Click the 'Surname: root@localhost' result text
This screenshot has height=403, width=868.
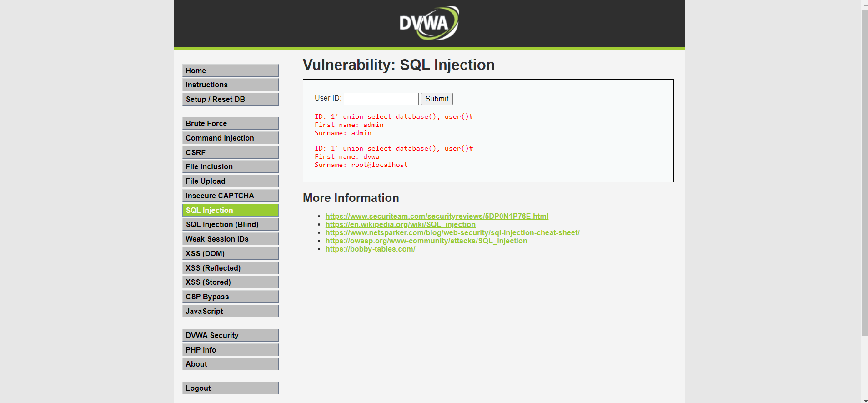[361, 165]
